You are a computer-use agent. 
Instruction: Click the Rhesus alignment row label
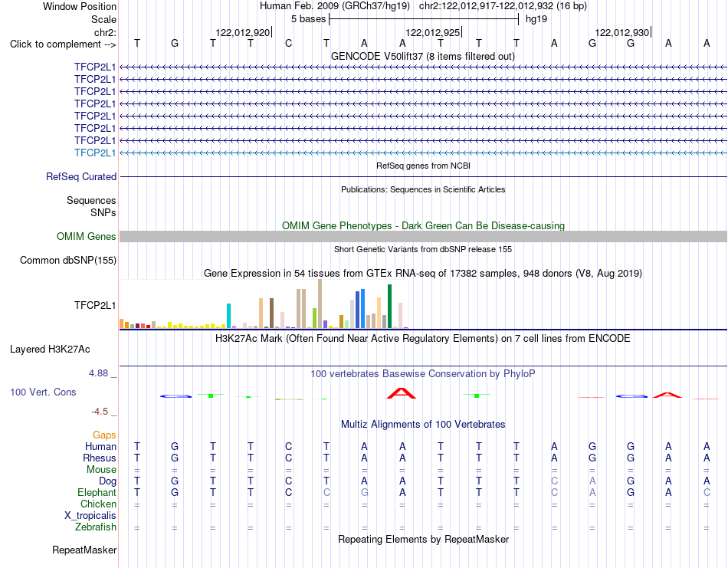coord(100,458)
